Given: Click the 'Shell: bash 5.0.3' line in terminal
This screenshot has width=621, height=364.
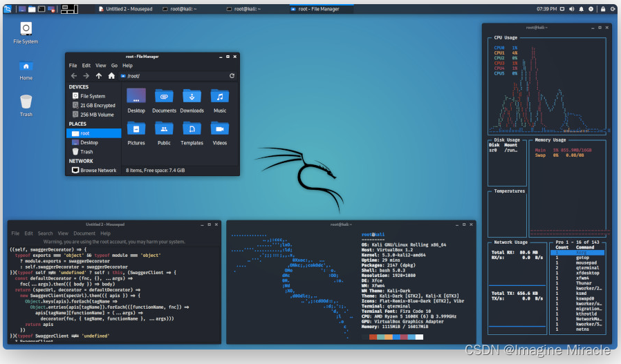Looking at the screenshot, I should [x=383, y=271].
